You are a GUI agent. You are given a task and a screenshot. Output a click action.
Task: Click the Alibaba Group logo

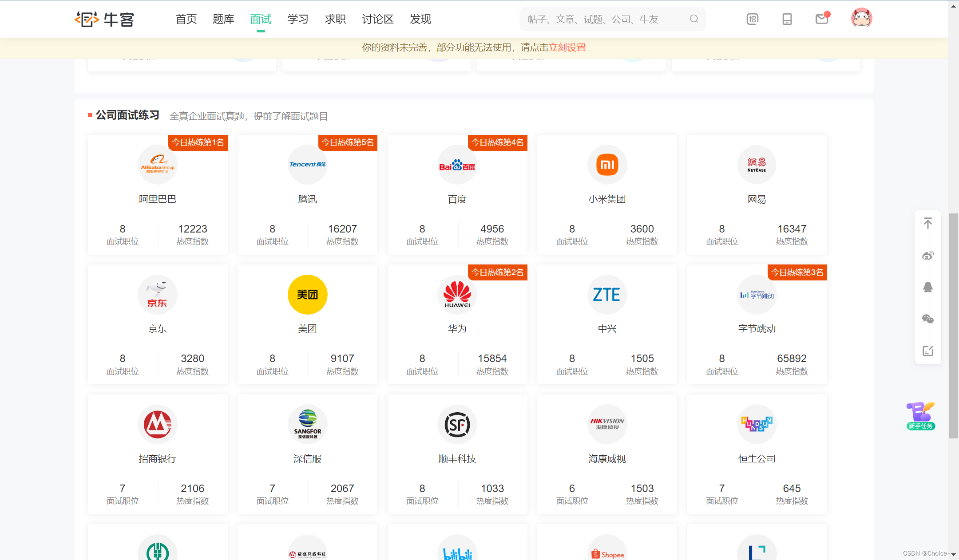pos(158,165)
